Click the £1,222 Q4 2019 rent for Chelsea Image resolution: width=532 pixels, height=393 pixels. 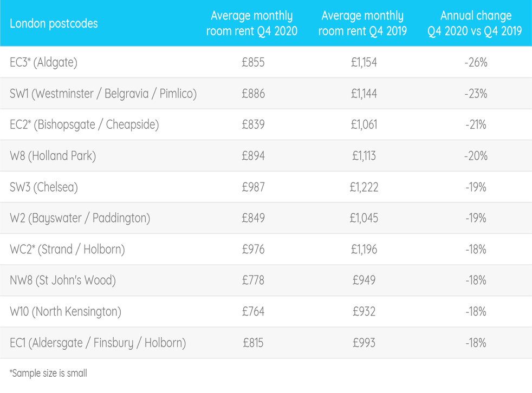pyautogui.click(x=364, y=188)
